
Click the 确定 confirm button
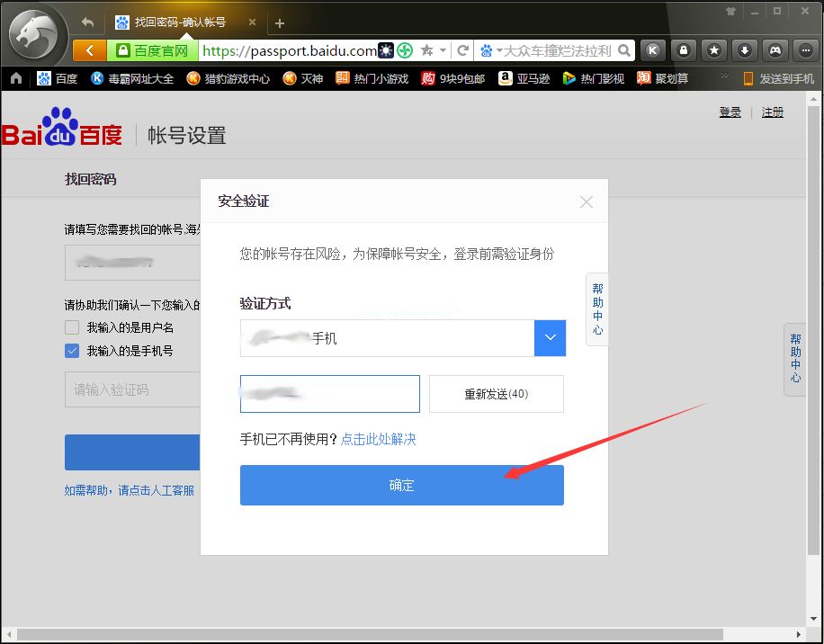coord(401,485)
